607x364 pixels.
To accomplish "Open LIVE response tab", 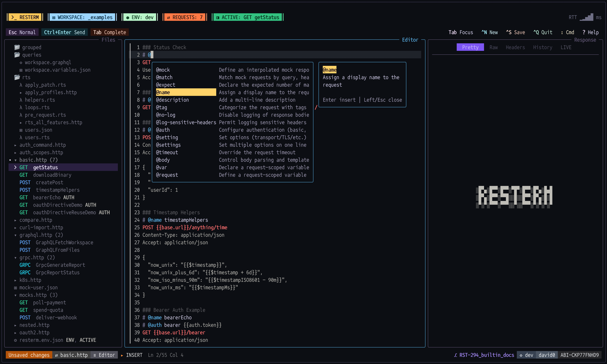I will [x=566, y=47].
